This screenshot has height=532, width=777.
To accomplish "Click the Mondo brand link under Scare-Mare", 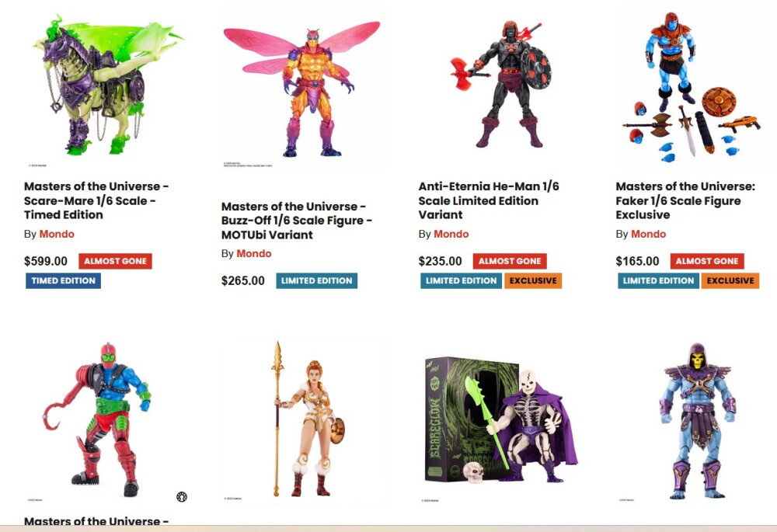I will point(57,234).
